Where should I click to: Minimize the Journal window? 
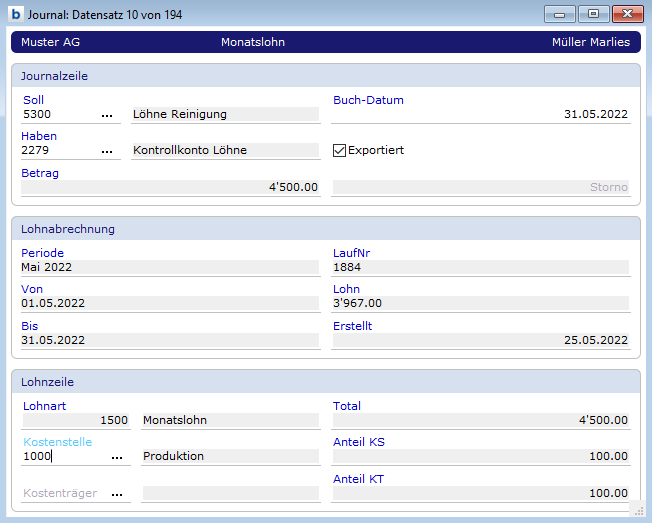pos(559,14)
